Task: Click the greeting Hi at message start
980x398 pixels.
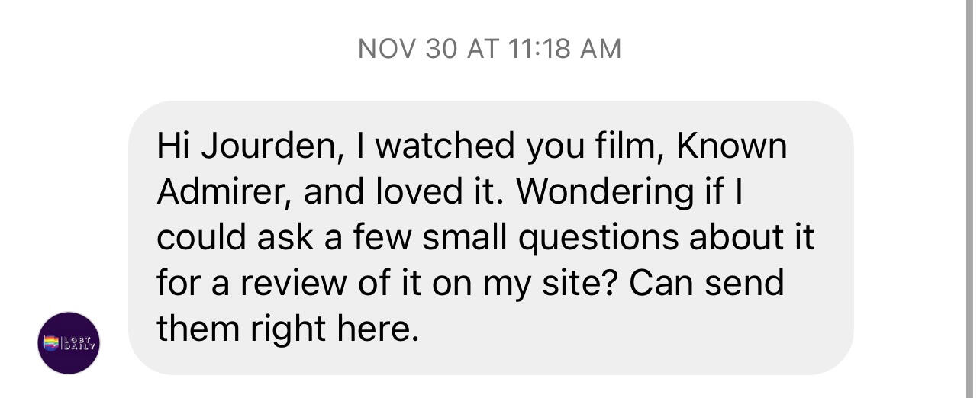Action: point(172,146)
